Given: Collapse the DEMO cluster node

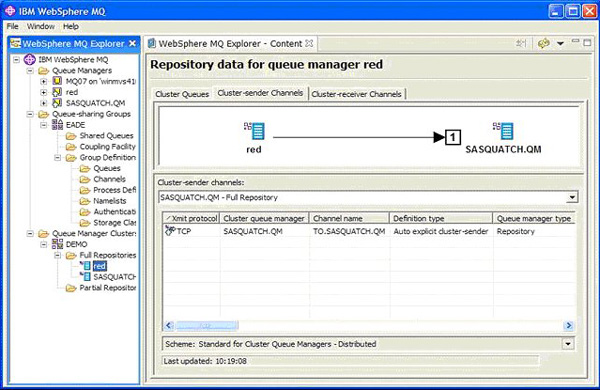Looking at the screenshot, I should coord(44,244).
